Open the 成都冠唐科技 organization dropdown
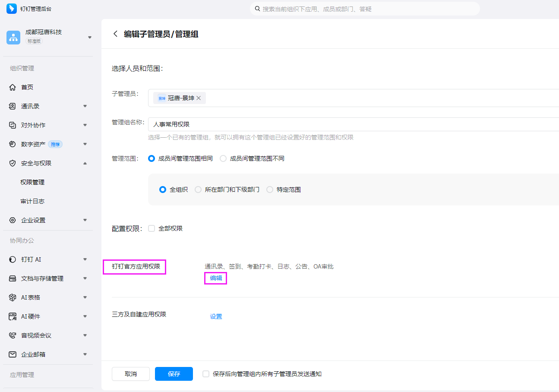Screen dimensions: 559x392 tap(90, 37)
